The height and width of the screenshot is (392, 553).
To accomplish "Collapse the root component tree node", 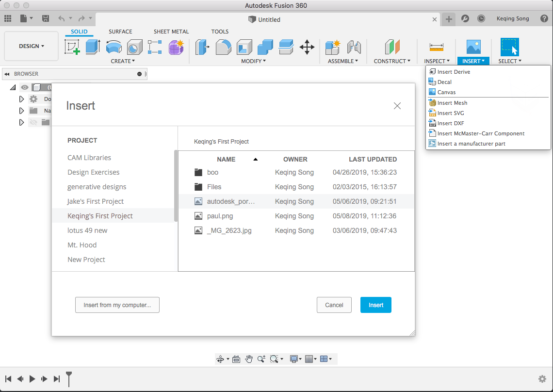I will pyautogui.click(x=13, y=87).
